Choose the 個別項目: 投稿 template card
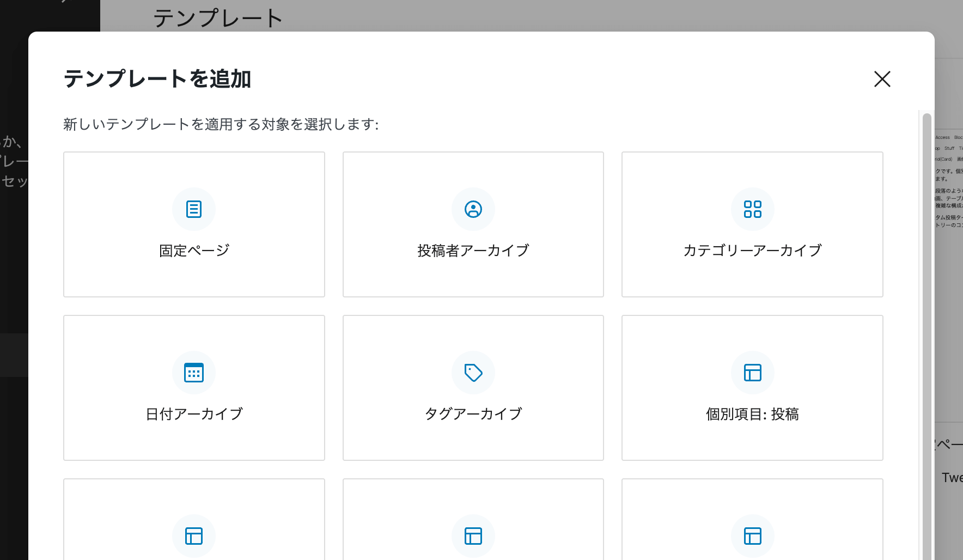 pos(752,388)
